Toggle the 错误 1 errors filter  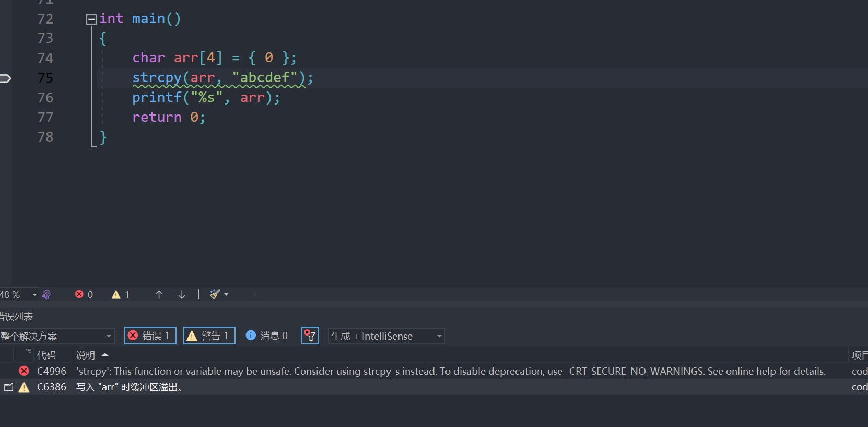(x=150, y=336)
